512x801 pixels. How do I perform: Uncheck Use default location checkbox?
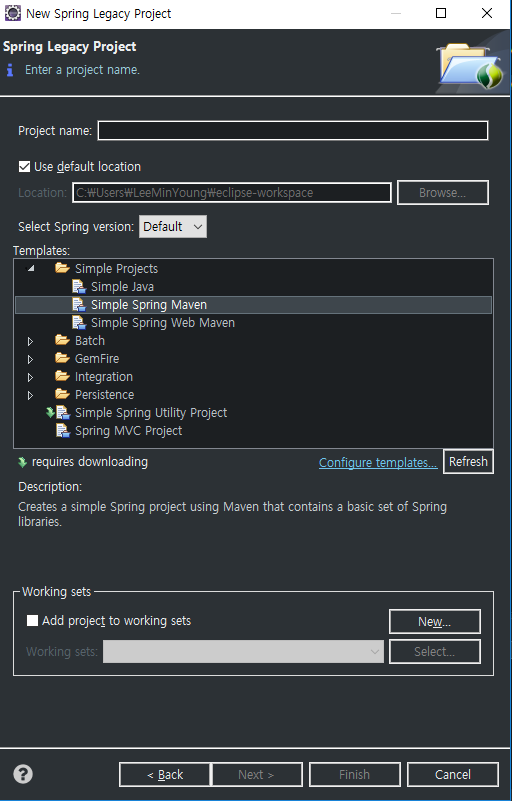pyautogui.click(x=24, y=167)
